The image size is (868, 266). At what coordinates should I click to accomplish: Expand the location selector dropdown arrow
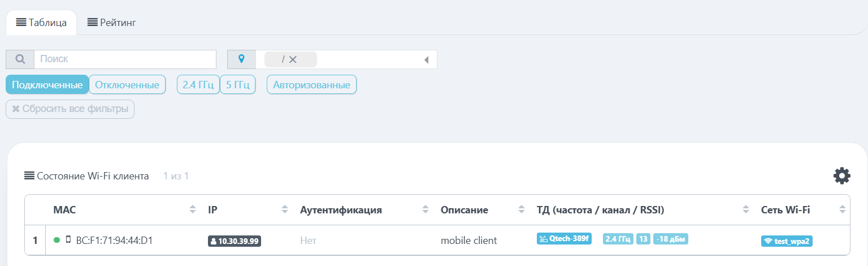click(x=427, y=59)
